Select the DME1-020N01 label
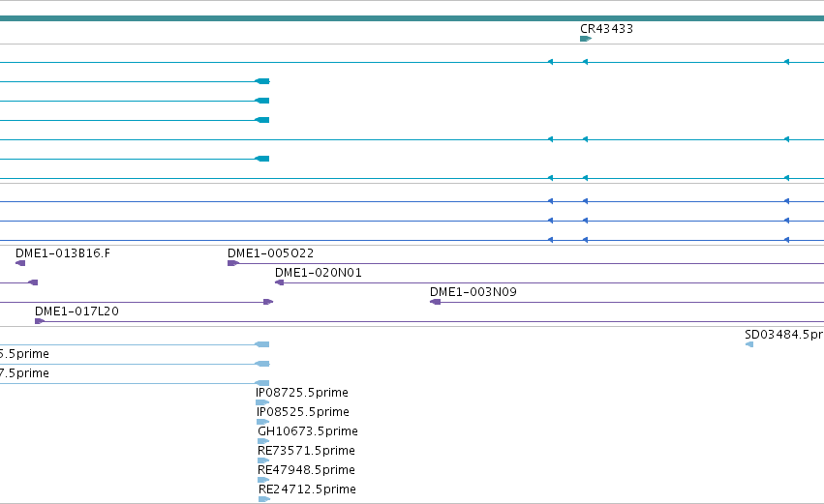Viewport: 824px width, 504px height. coord(319,273)
